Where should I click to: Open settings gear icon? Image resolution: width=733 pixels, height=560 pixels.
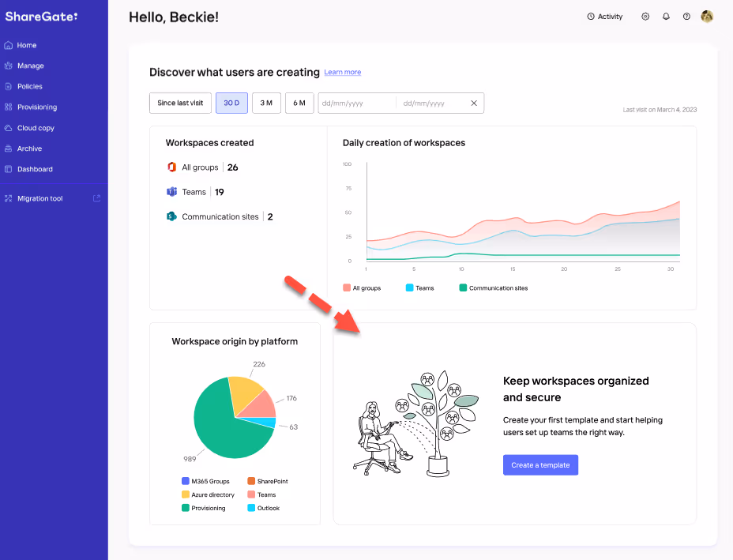pos(645,17)
